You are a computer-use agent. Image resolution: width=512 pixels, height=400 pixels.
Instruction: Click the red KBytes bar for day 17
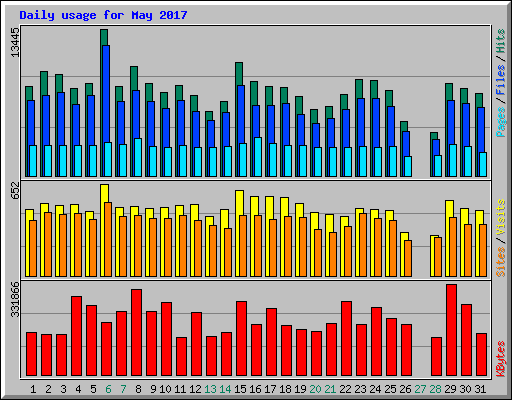point(271,342)
